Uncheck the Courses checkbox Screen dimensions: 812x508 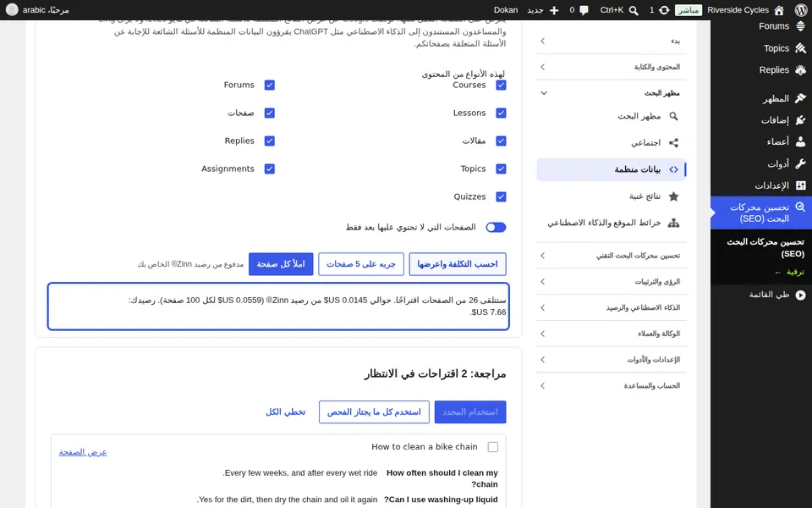(x=501, y=85)
